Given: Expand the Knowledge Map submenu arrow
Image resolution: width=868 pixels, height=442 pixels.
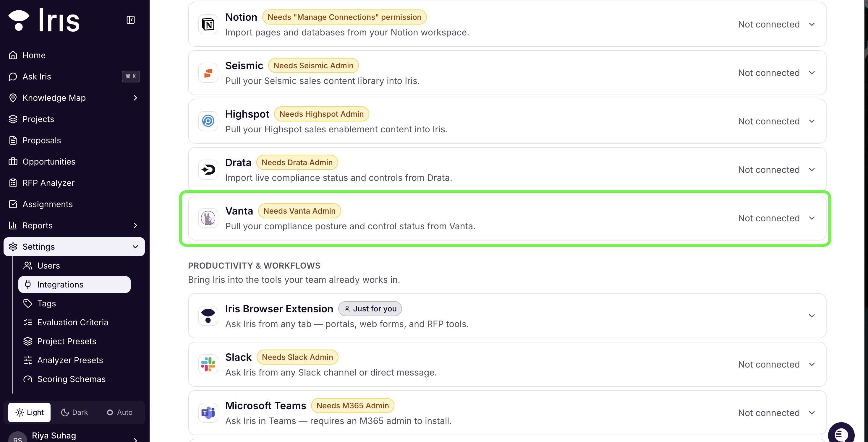Looking at the screenshot, I should point(135,97).
